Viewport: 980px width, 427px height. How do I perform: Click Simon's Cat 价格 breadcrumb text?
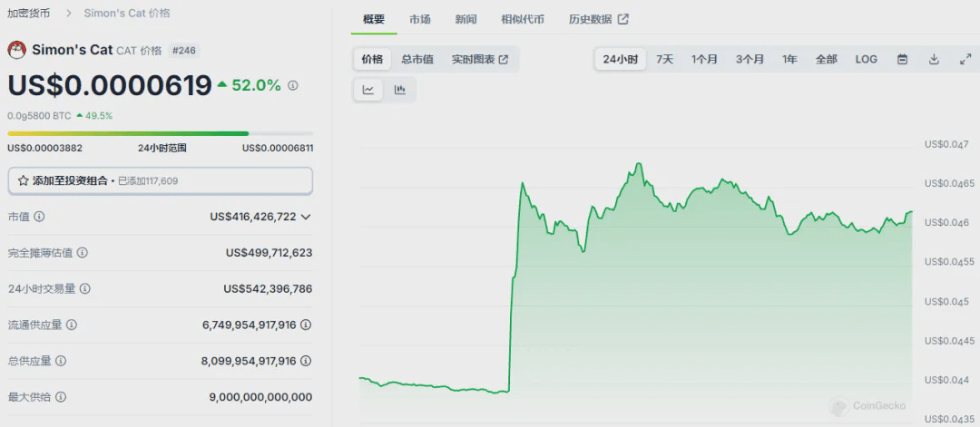[127, 13]
